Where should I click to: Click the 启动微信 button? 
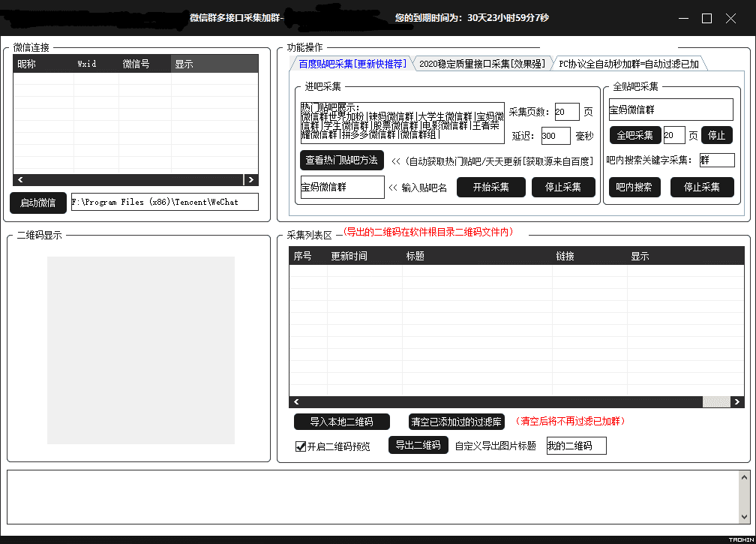38,203
